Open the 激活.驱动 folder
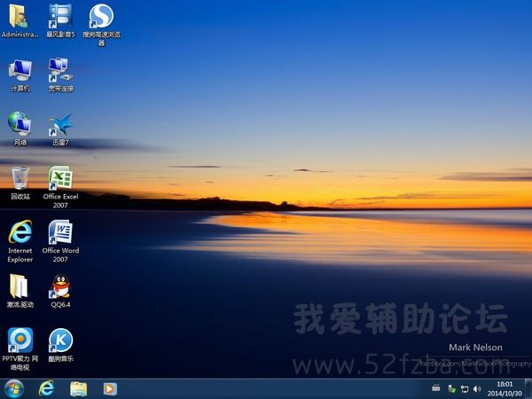Viewport: 532px width, 399px height. (x=20, y=286)
